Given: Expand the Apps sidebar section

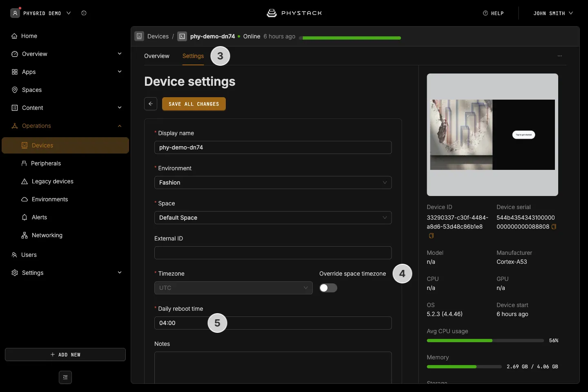Looking at the screenshot, I should coord(120,72).
